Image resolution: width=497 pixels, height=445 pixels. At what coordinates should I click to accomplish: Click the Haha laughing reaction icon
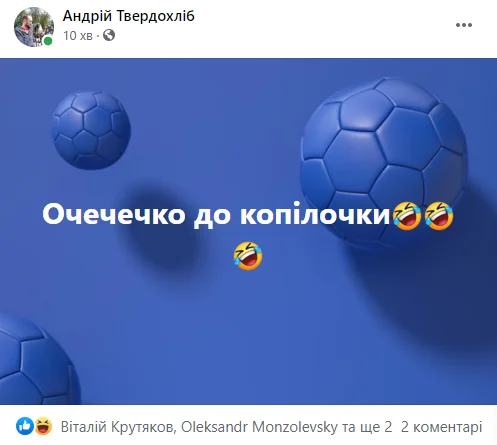[x=43, y=426]
